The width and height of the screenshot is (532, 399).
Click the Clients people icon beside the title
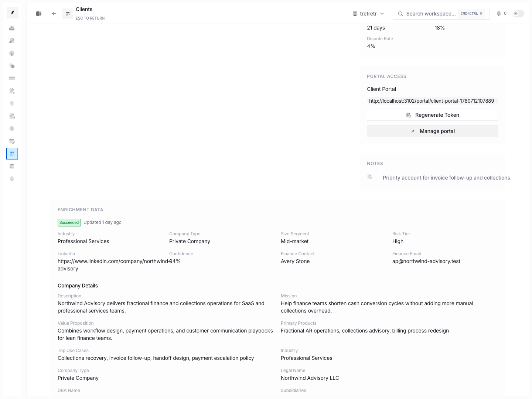[x=68, y=14]
